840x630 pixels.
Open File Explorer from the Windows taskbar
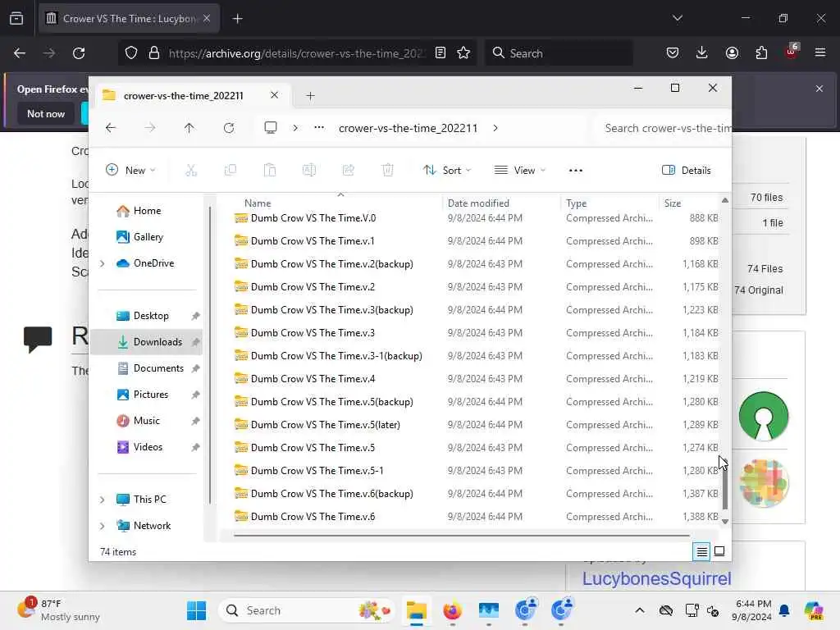416,610
